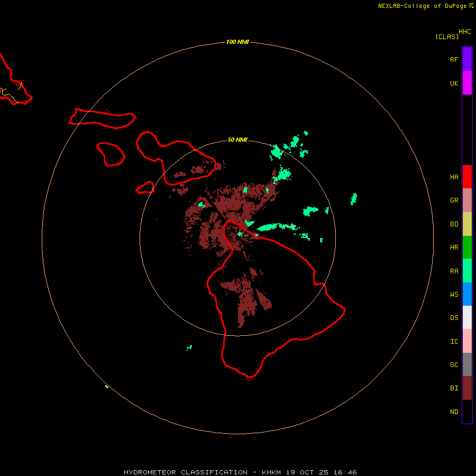
Task: Click the dark green HR swatch
Action: 467,248
